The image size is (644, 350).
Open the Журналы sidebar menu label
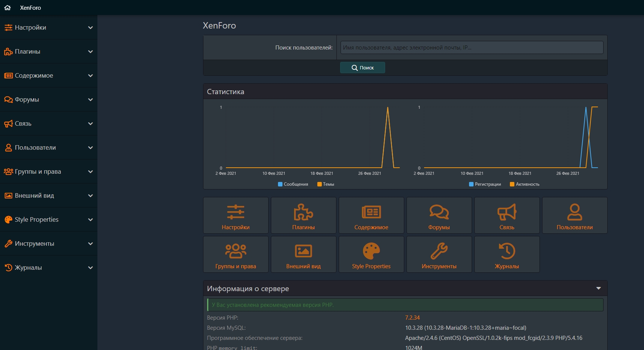click(28, 267)
